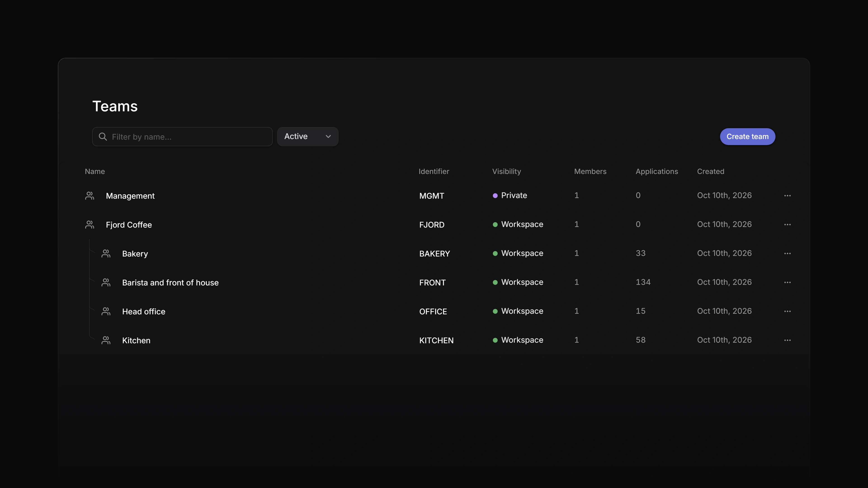Viewport: 868px width, 488px height.
Task: Open the three-dot menu for Kitchen row
Action: pos(787,340)
